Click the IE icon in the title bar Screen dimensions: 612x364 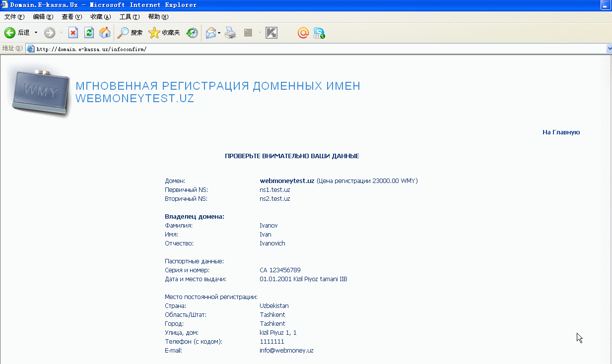click(5, 5)
